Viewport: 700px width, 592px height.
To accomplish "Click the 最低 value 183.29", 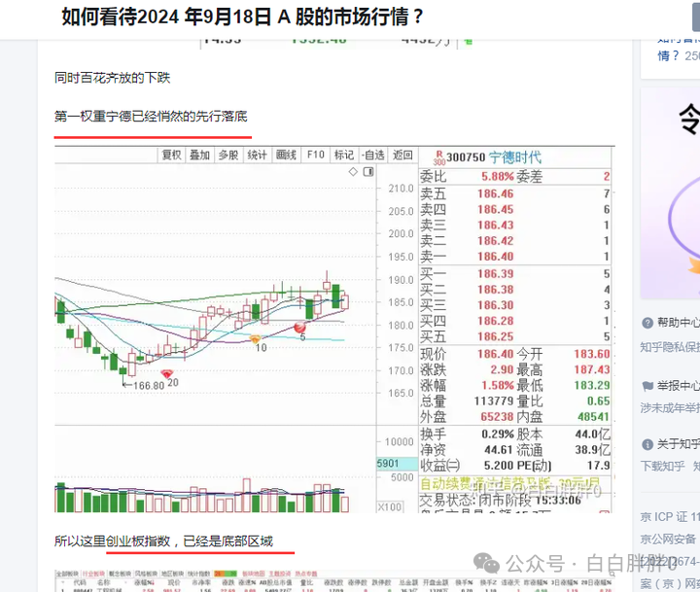I will click(x=591, y=385).
